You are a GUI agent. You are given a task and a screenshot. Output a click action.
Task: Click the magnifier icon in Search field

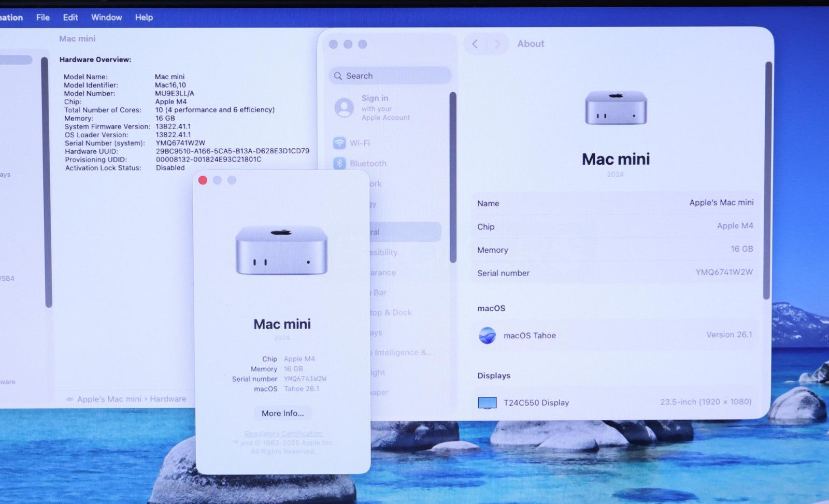click(x=338, y=76)
